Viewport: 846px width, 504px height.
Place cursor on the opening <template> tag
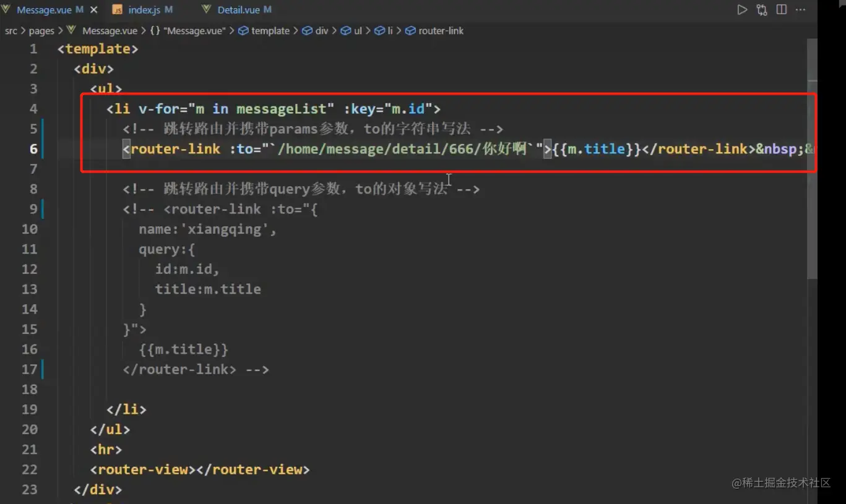pyautogui.click(x=98, y=49)
